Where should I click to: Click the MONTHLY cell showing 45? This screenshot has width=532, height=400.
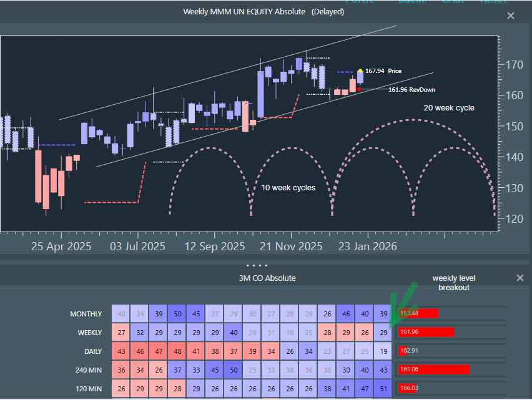point(196,314)
